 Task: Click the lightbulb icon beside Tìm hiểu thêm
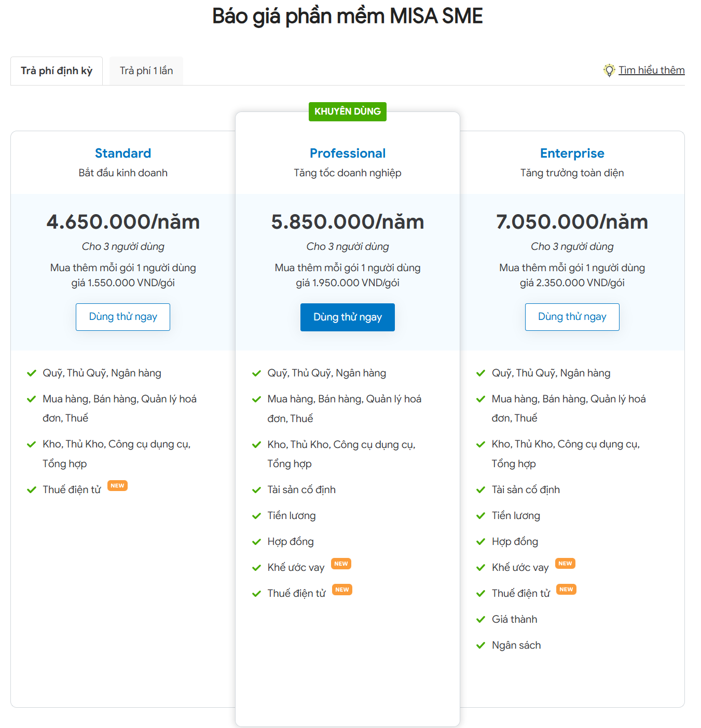tap(609, 71)
